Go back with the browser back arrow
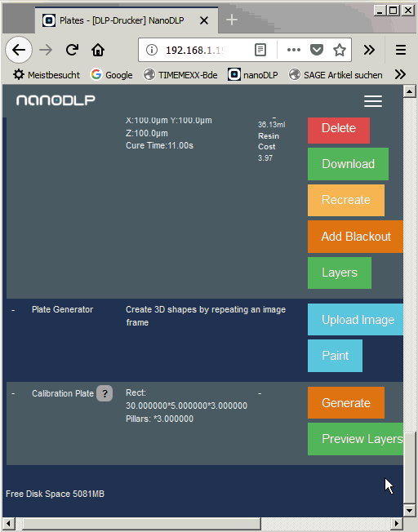Viewport: 418px width, 532px height. 19,51
